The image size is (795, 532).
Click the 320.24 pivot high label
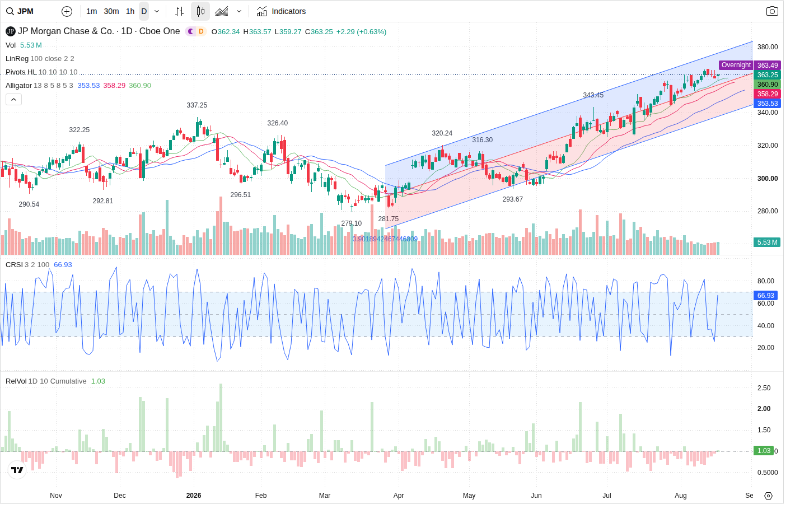[442, 133]
